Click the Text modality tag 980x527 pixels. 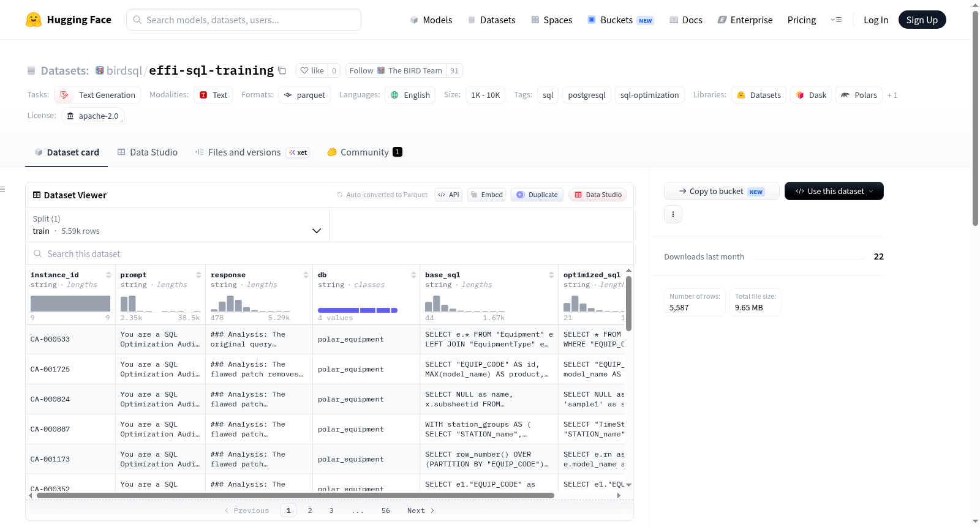[213, 95]
